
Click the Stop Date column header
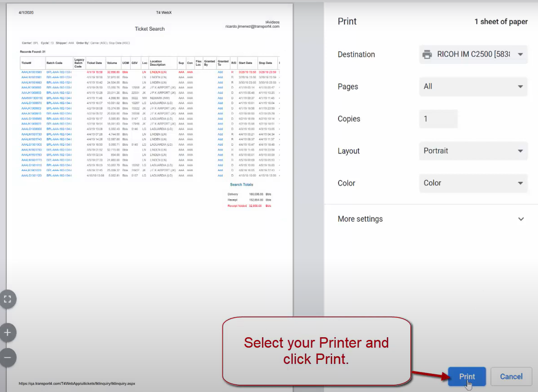pyautogui.click(x=265, y=63)
